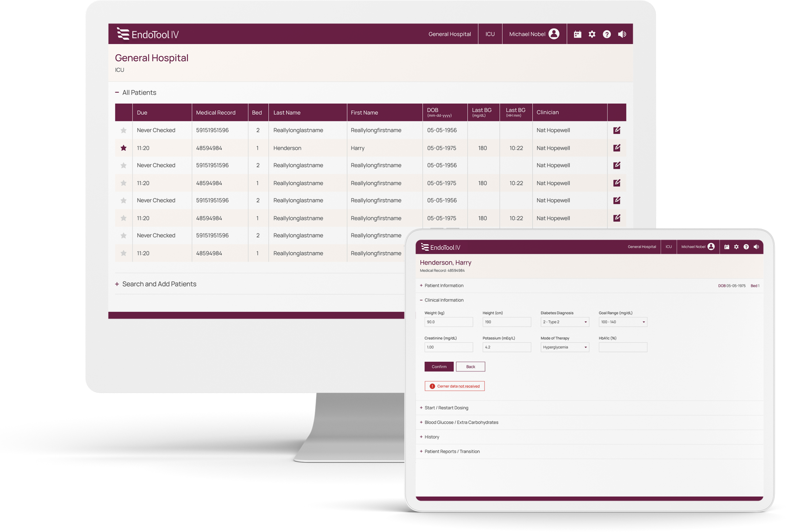Switch to the ICU tab in the header
The width and height of the screenshot is (788, 532).
point(490,34)
